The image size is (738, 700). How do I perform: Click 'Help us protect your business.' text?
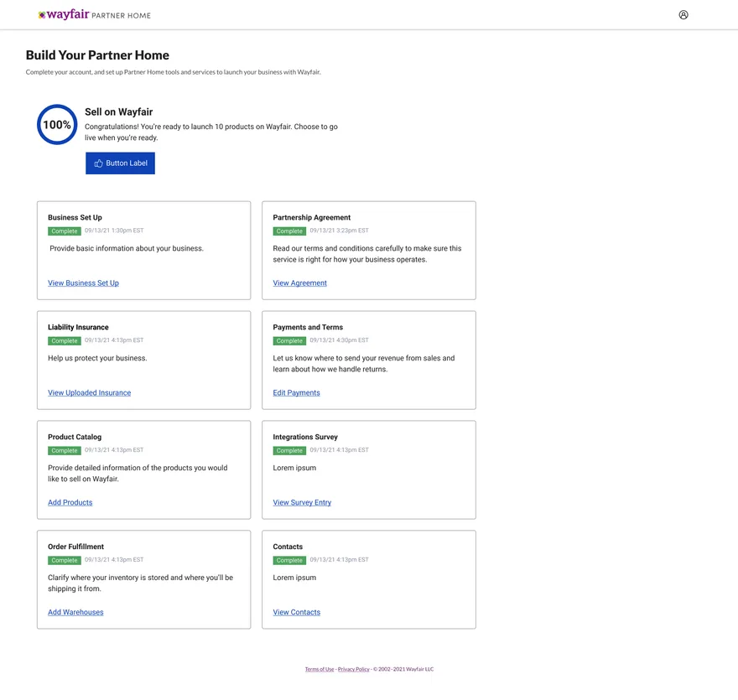[x=97, y=358]
